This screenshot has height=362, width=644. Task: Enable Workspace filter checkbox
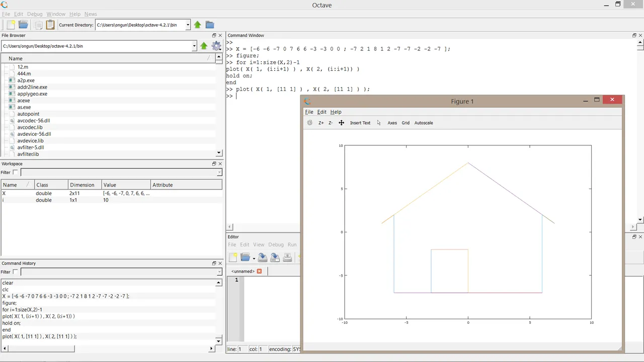coord(15,172)
